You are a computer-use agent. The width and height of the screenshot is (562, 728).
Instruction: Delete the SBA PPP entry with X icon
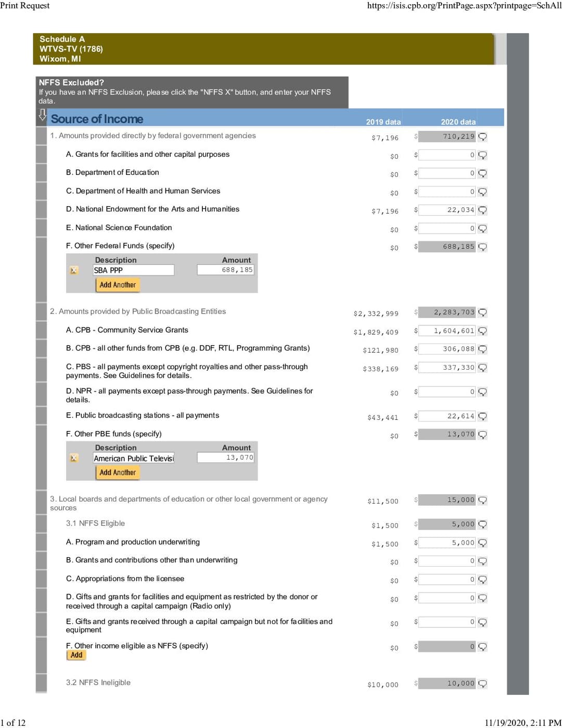74,270
